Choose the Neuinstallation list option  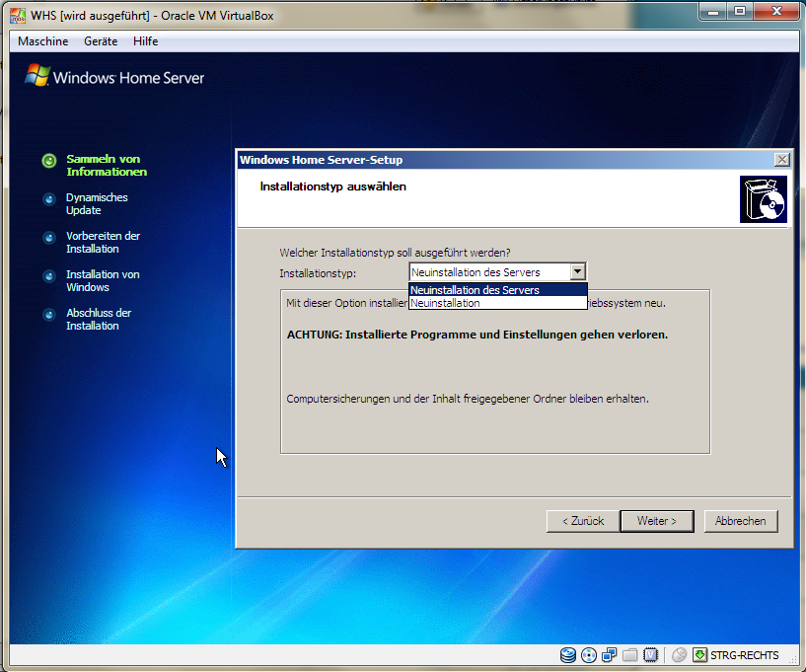point(497,303)
